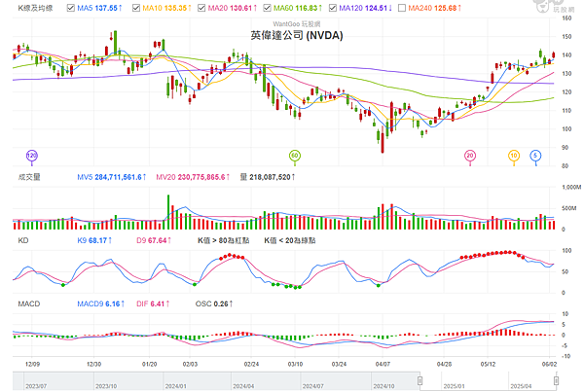Click the KD panel label
The image size is (584, 392).
pos(23,240)
